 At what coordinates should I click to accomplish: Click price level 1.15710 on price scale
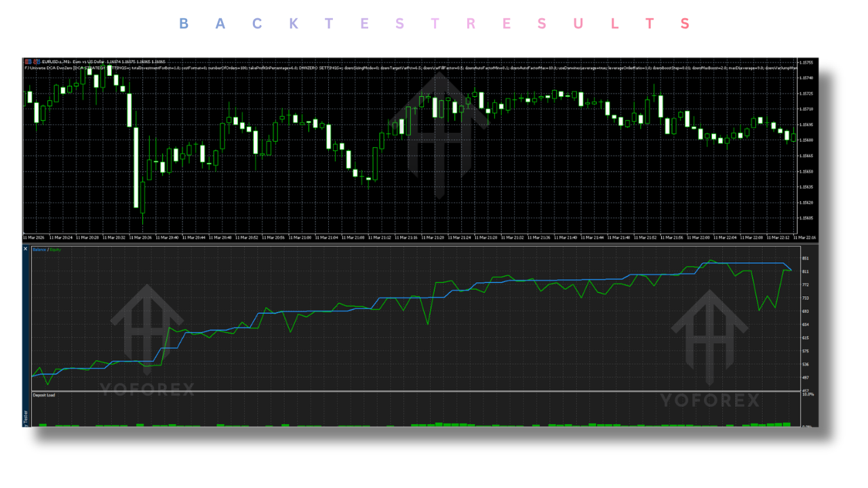[806, 109]
